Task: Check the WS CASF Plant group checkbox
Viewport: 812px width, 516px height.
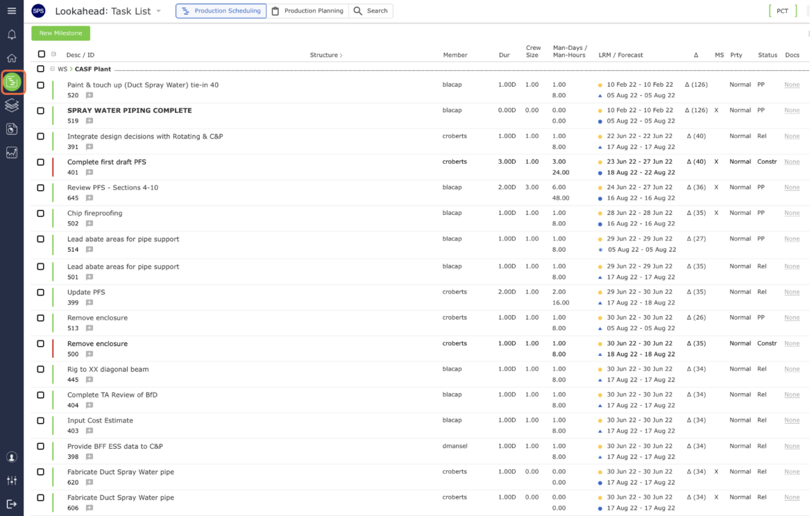Action: click(x=40, y=69)
